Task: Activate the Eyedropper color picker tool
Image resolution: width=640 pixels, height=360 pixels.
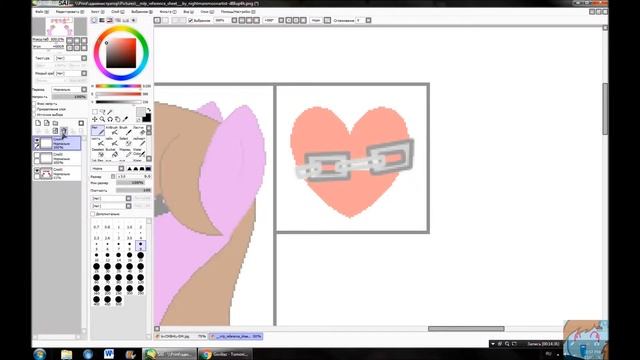Action: point(125,119)
